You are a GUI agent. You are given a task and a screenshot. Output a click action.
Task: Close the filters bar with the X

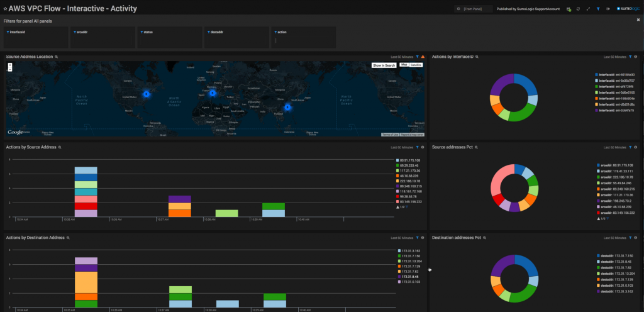[x=638, y=19]
